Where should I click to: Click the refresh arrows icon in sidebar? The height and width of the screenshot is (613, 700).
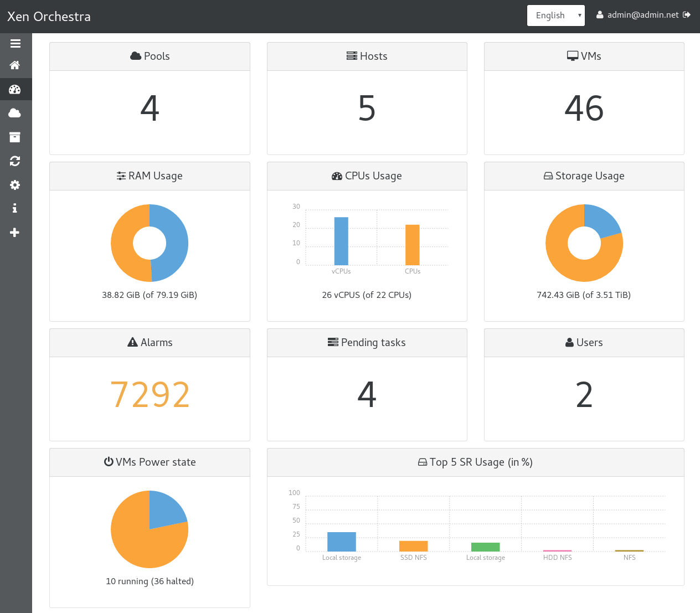(15, 161)
